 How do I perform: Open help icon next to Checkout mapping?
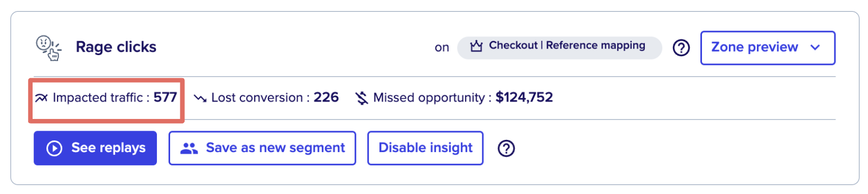(681, 47)
